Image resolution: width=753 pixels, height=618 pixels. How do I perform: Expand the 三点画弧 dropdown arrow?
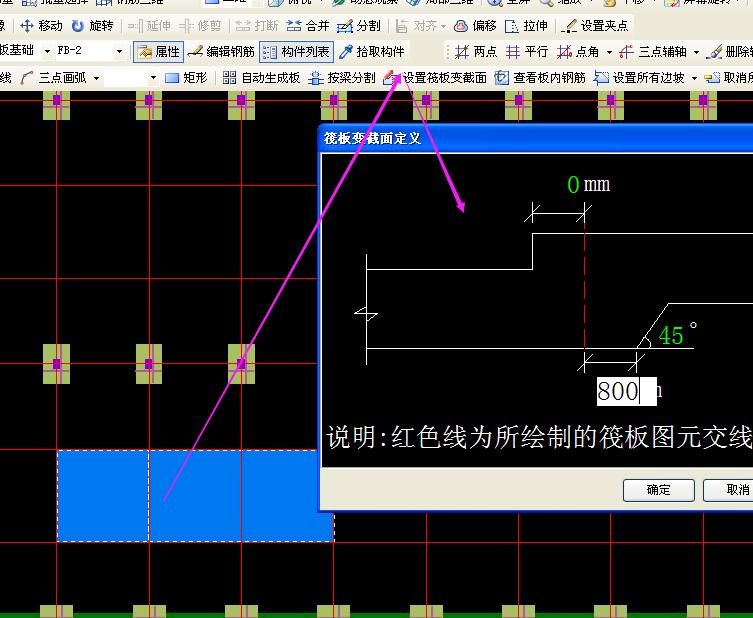97,78
